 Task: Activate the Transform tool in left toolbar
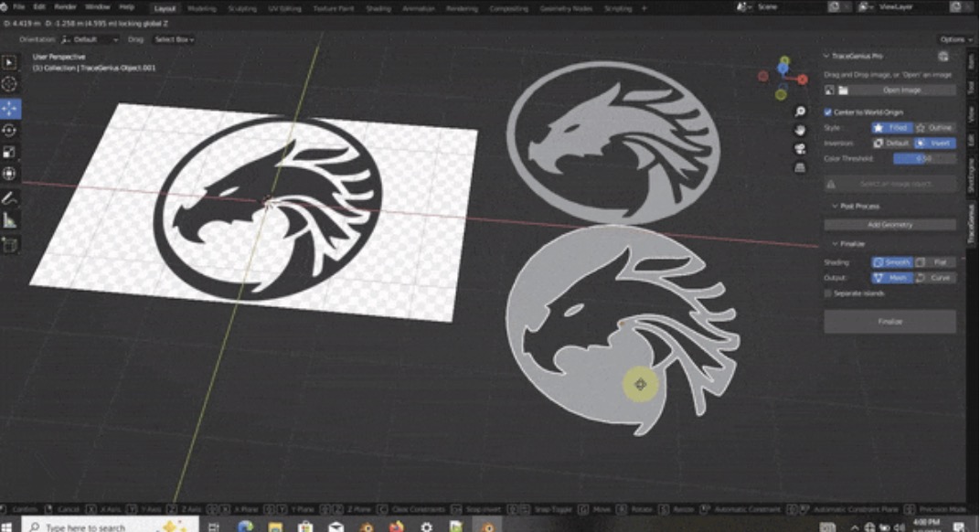(9, 173)
